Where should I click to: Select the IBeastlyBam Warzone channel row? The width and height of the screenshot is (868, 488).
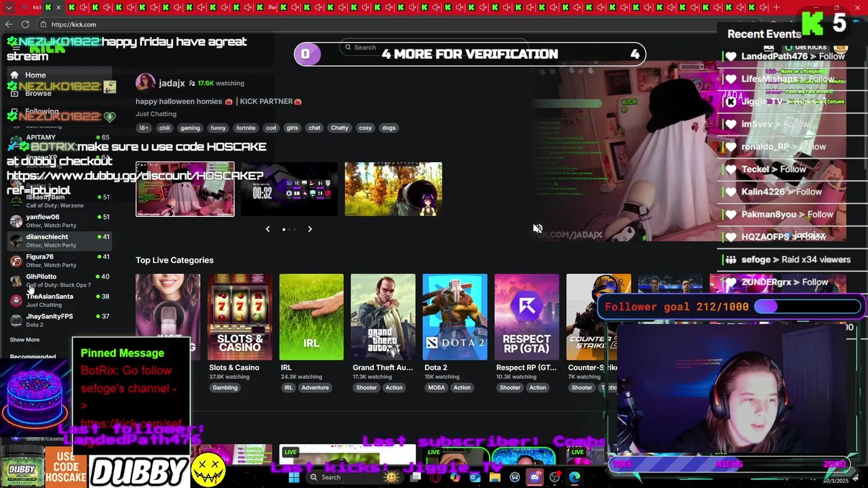[60, 201]
